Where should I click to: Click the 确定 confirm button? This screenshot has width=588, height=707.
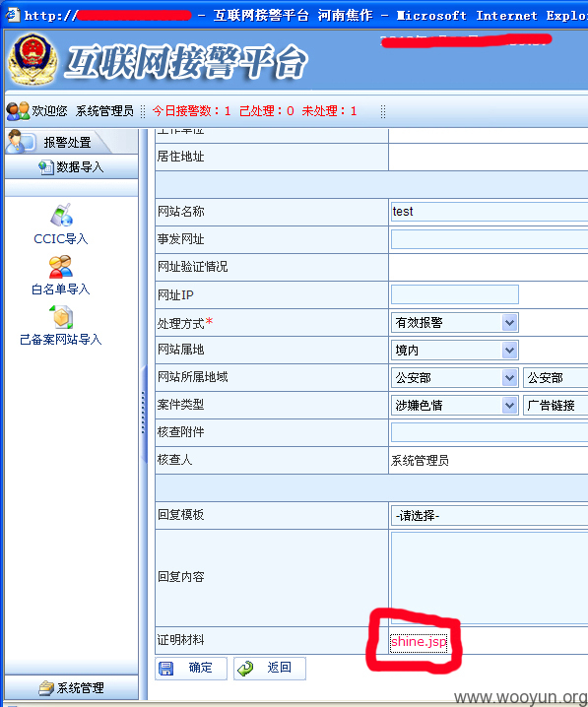pyautogui.click(x=191, y=669)
